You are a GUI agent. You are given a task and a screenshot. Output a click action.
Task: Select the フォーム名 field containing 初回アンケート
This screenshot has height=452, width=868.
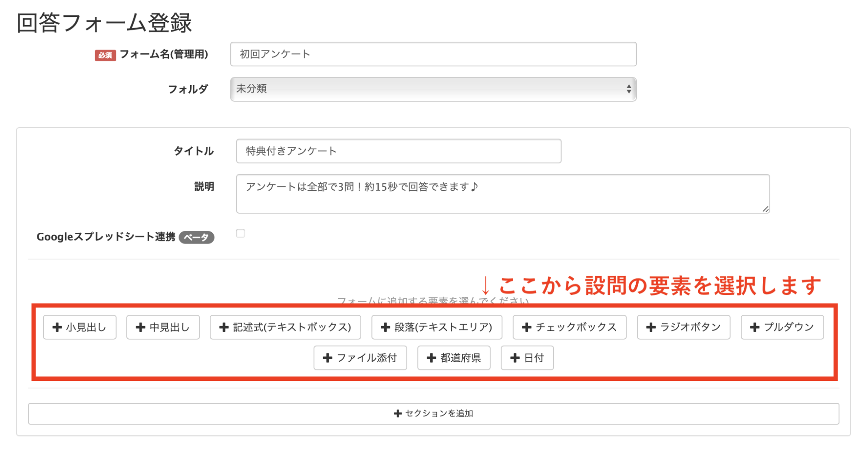[x=433, y=54]
